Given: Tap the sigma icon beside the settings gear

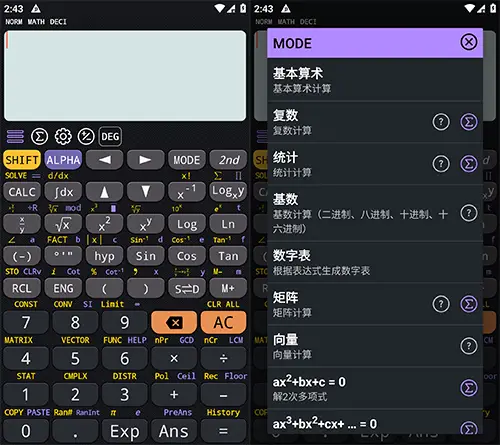Looking at the screenshot, I should click(x=39, y=136).
